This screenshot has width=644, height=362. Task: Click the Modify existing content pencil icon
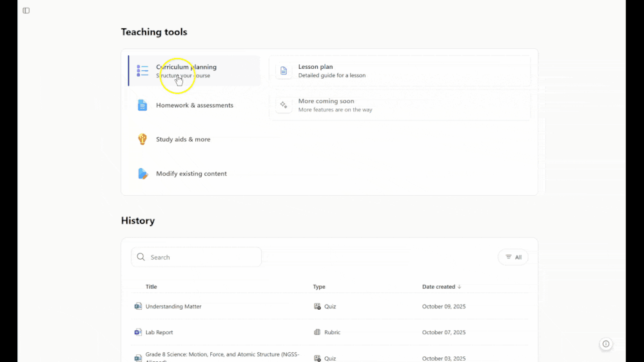pos(142,173)
